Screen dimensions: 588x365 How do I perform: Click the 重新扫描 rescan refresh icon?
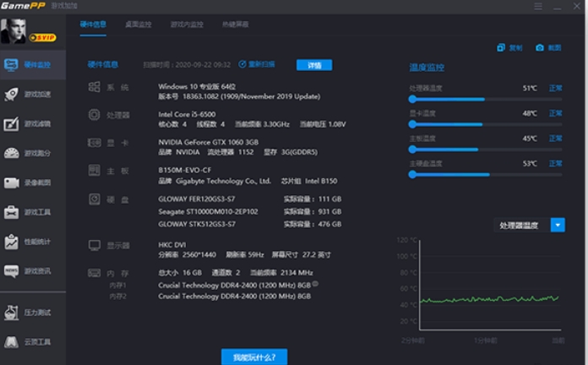pos(242,64)
